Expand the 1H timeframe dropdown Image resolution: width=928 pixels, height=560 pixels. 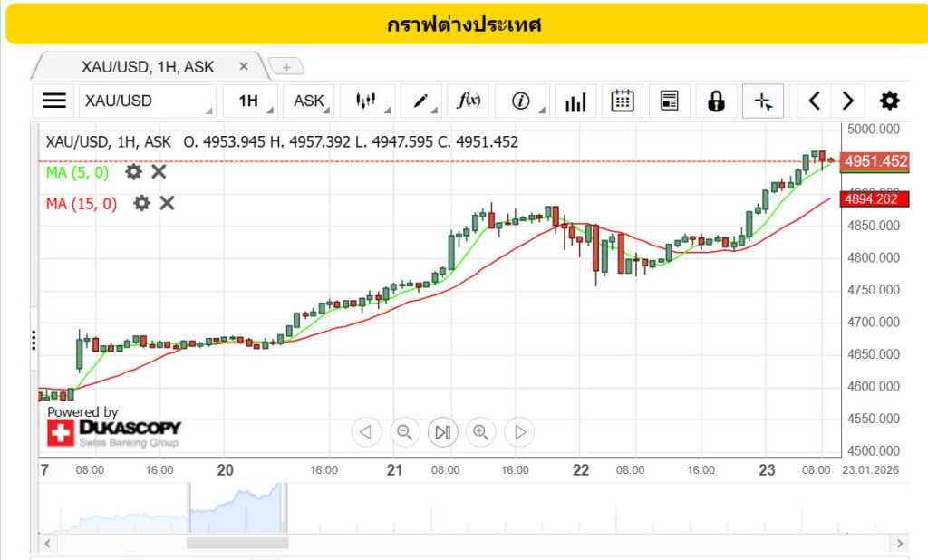(253, 101)
